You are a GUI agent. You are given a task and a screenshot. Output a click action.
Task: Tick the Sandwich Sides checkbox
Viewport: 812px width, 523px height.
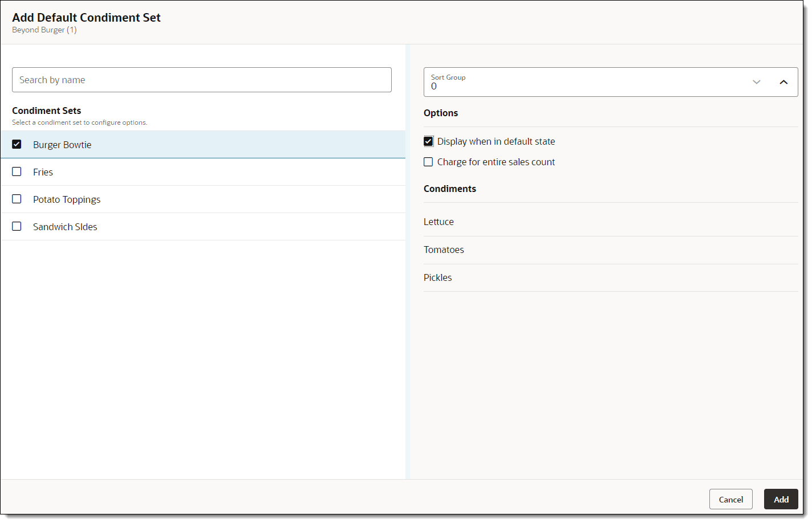(17, 226)
